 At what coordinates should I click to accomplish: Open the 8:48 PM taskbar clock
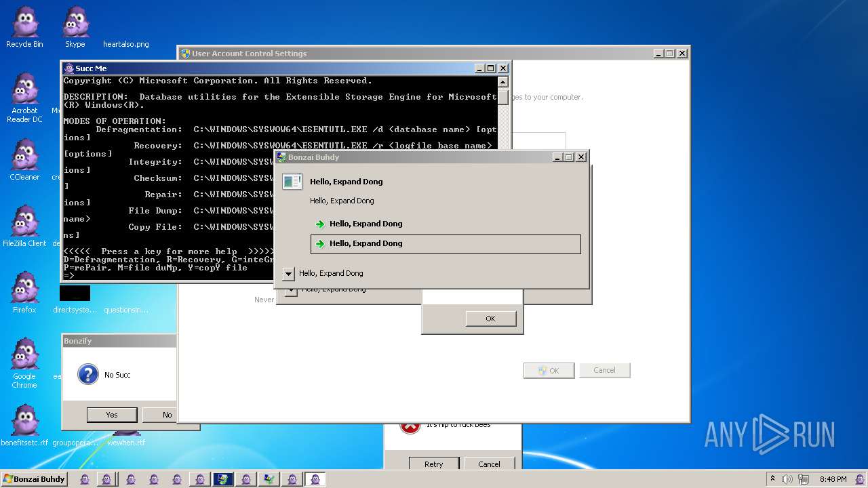(833, 479)
